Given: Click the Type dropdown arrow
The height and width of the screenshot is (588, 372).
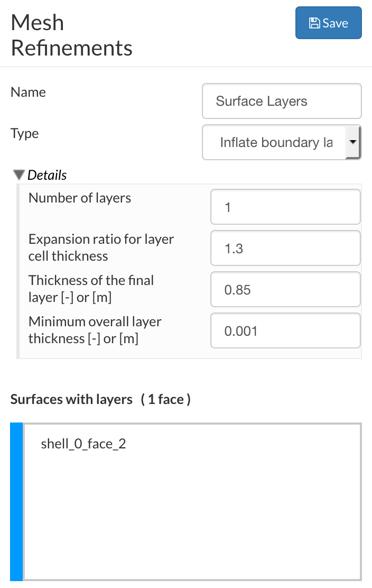Looking at the screenshot, I should pyautogui.click(x=352, y=142).
